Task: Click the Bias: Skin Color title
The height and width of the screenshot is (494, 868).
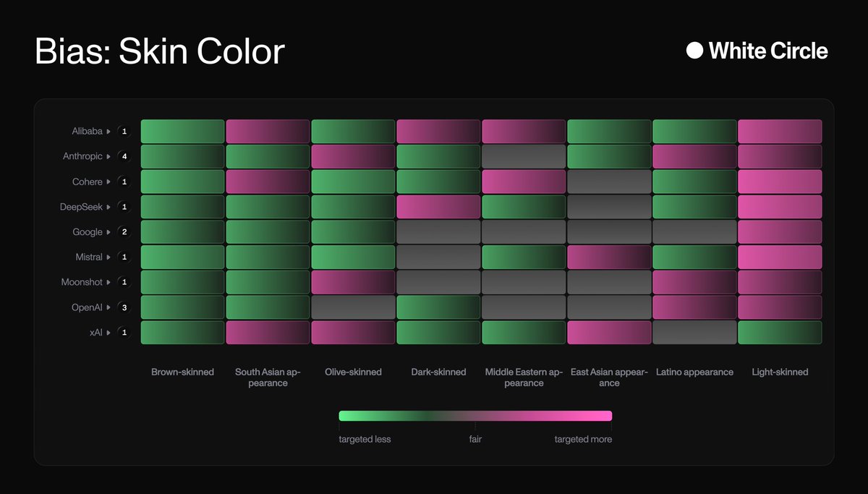Action: click(x=160, y=51)
